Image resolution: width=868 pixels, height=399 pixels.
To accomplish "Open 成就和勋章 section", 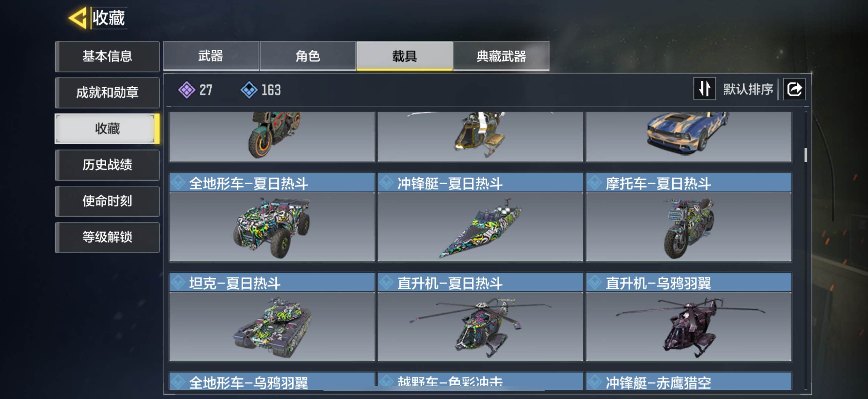I will pos(107,92).
